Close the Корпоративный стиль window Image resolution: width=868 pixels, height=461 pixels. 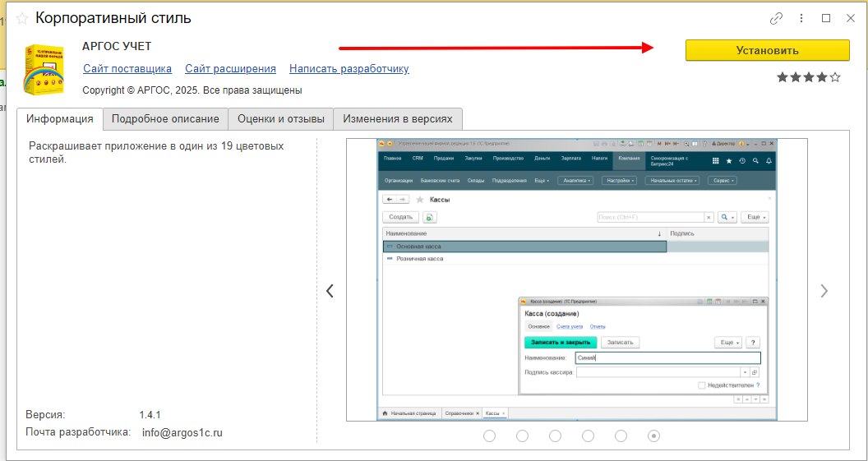[x=851, y=19]
